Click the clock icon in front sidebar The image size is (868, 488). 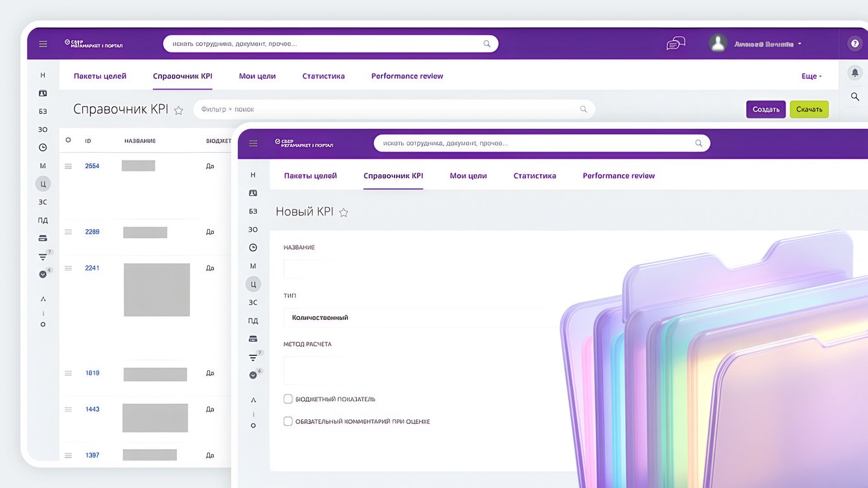coord(253,247)
